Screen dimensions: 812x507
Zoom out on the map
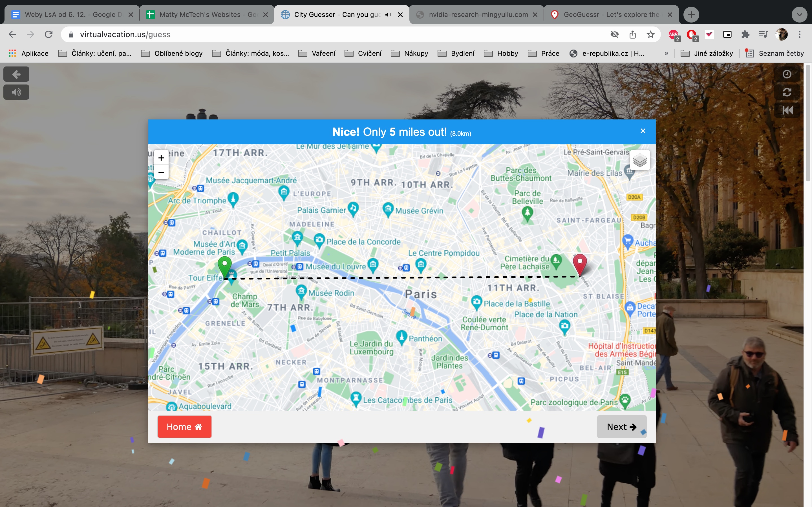point(161,172)
